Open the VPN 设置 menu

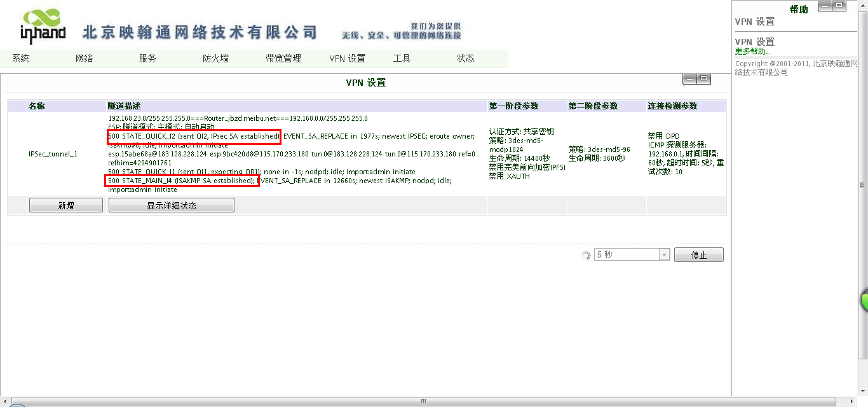tap(348, 59)
